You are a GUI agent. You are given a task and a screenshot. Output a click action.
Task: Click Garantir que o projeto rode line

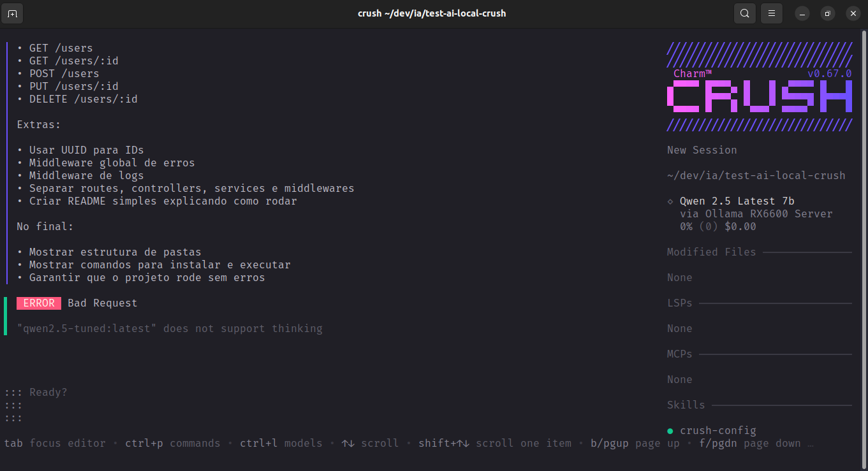(x=147, y=278)
